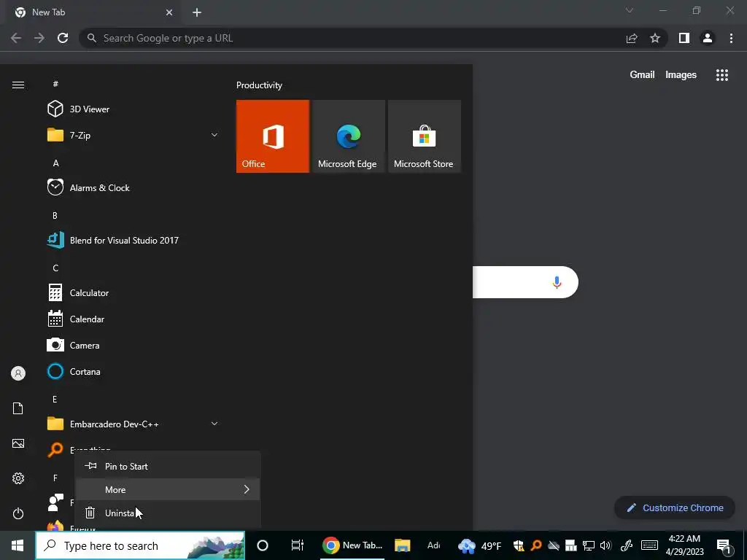The image size is (747, 560).
Task: Open Blend for Visual Studio 2017
Action: [133, 240]
